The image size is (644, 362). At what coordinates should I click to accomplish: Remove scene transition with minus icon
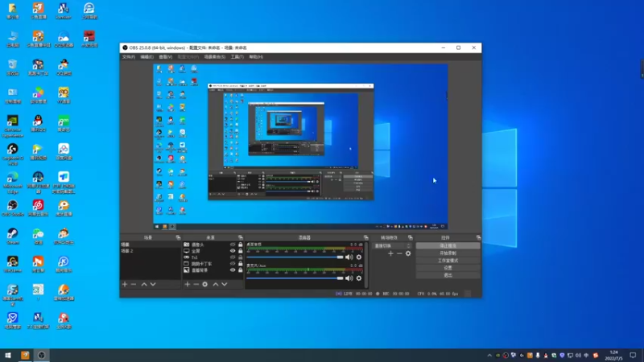click(399, 253)
